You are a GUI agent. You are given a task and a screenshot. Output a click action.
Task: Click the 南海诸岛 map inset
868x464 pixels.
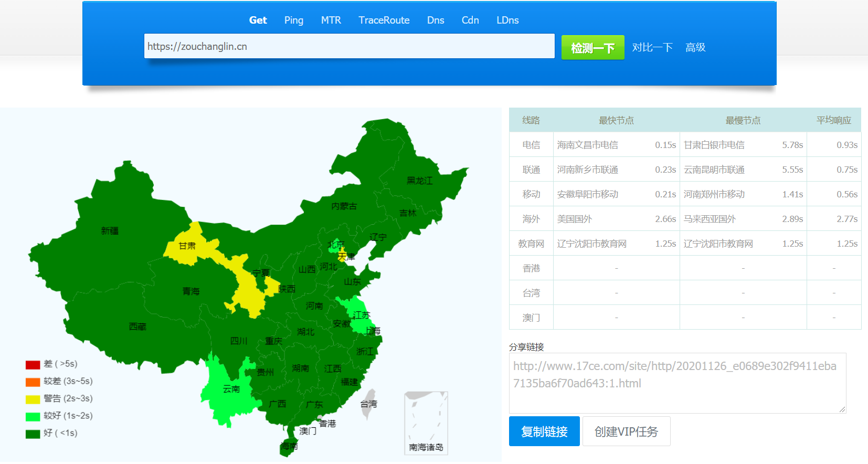[x=426, y=423]
